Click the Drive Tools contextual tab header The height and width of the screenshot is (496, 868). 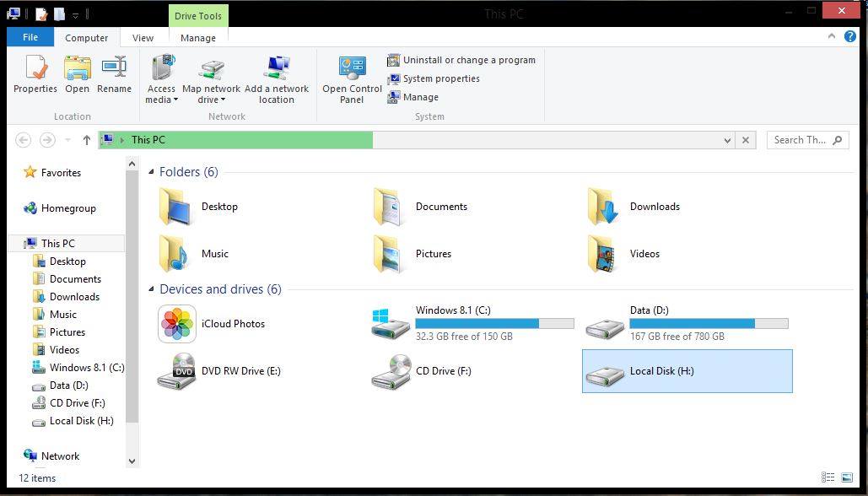198,15
